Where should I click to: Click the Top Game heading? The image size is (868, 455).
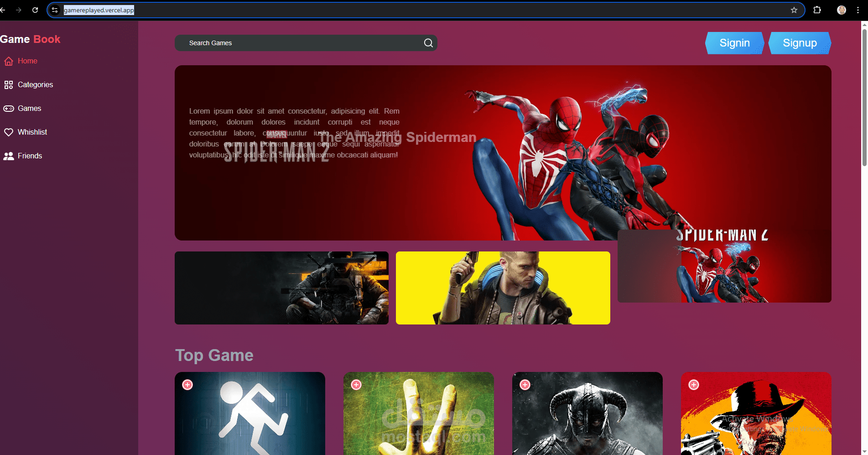click(x=214, y=355)
